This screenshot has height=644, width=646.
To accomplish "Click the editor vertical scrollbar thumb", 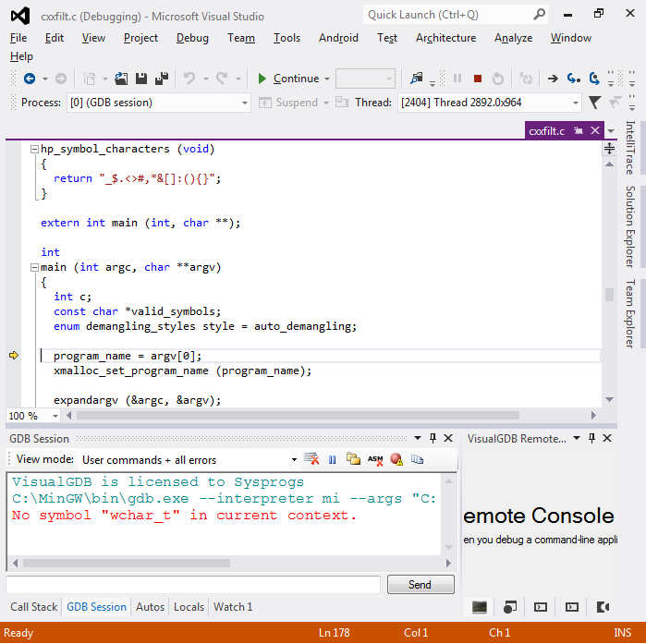I will pos(610,295).
